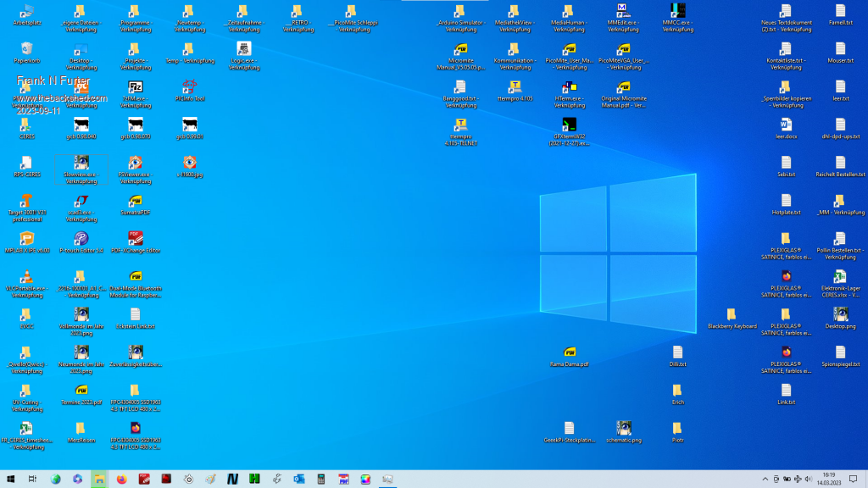
Task: Select the Blackberry Keyboard folder
Action: click(732, 315)
